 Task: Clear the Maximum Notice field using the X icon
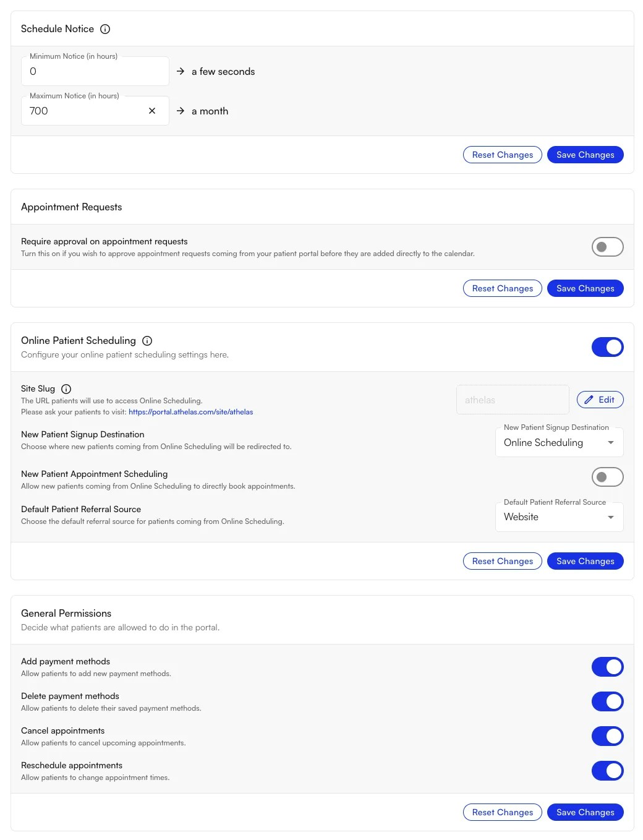(152, 111)
